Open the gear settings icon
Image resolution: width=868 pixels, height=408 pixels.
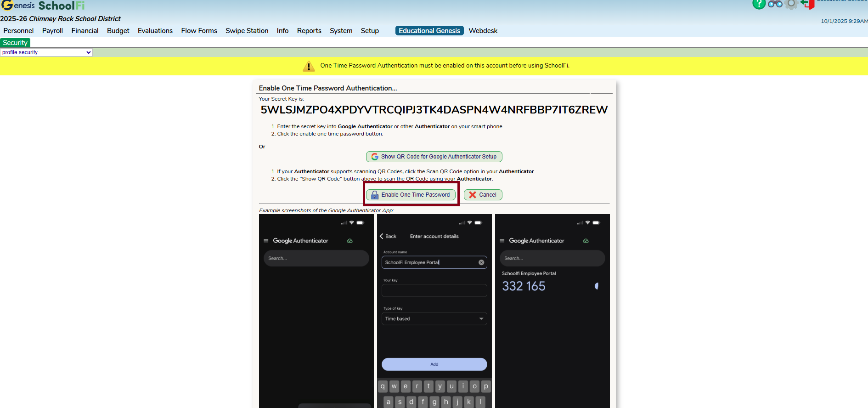pos(791,4)
